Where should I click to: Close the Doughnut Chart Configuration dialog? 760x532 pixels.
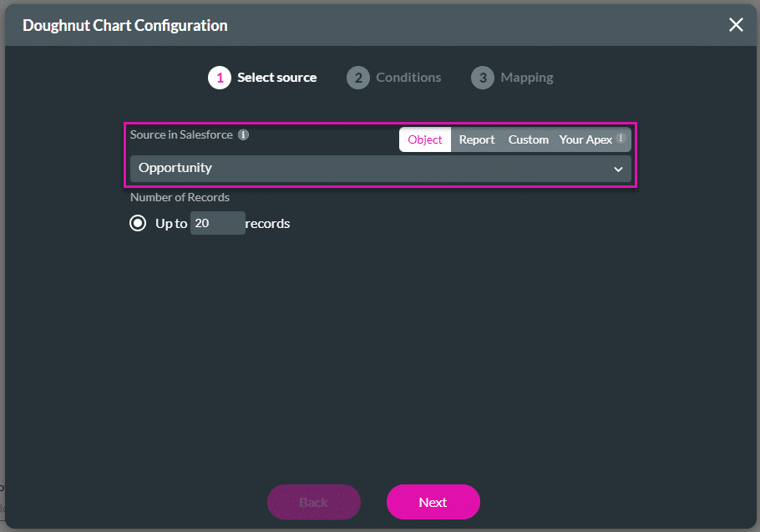736,24
